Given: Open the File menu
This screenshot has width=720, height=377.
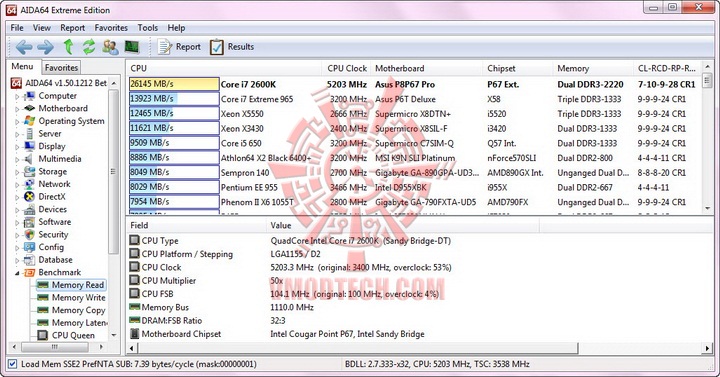Looking at the screenshot, I should point(17,28).
